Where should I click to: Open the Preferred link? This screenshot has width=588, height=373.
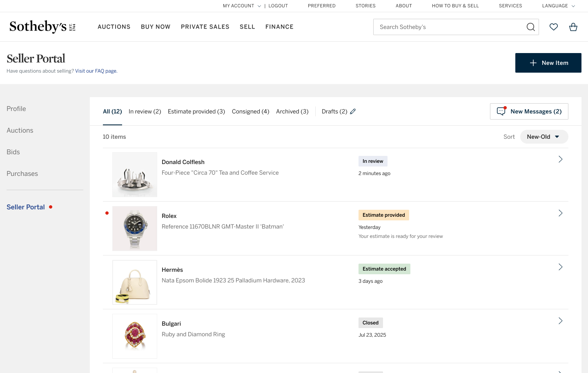click(x=322, y=6)
